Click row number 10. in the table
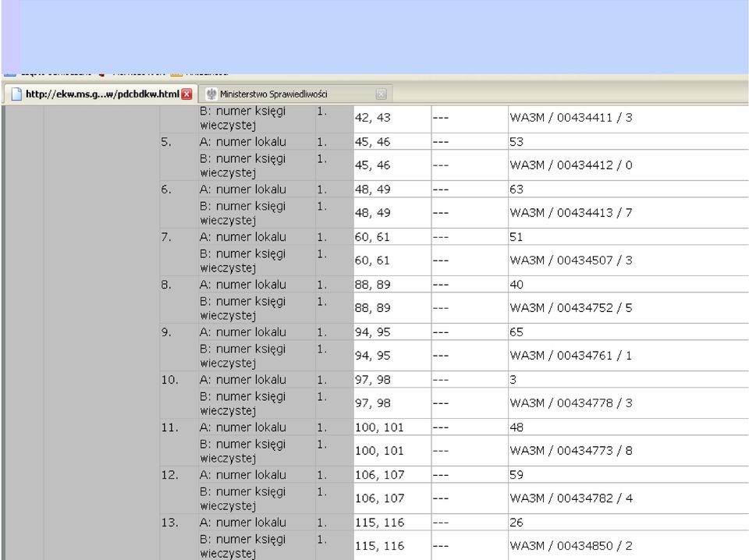 [x=169, y=380]
